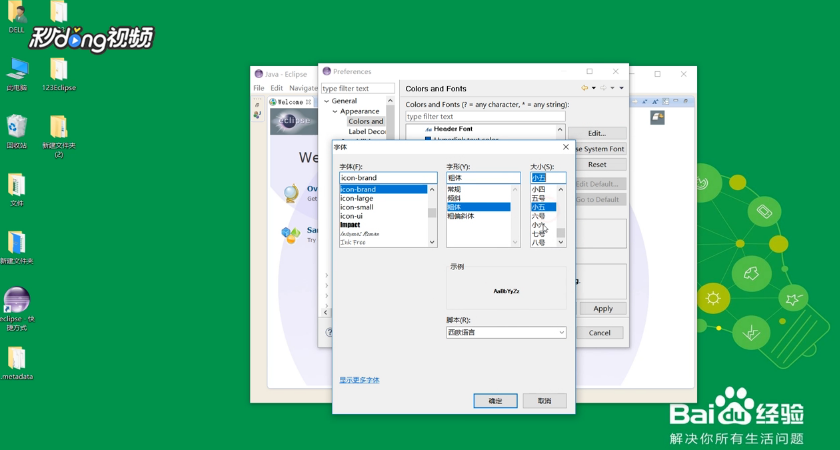Select Label Decorations tree item
Viewport: 840px width, 450px height.
367,132
